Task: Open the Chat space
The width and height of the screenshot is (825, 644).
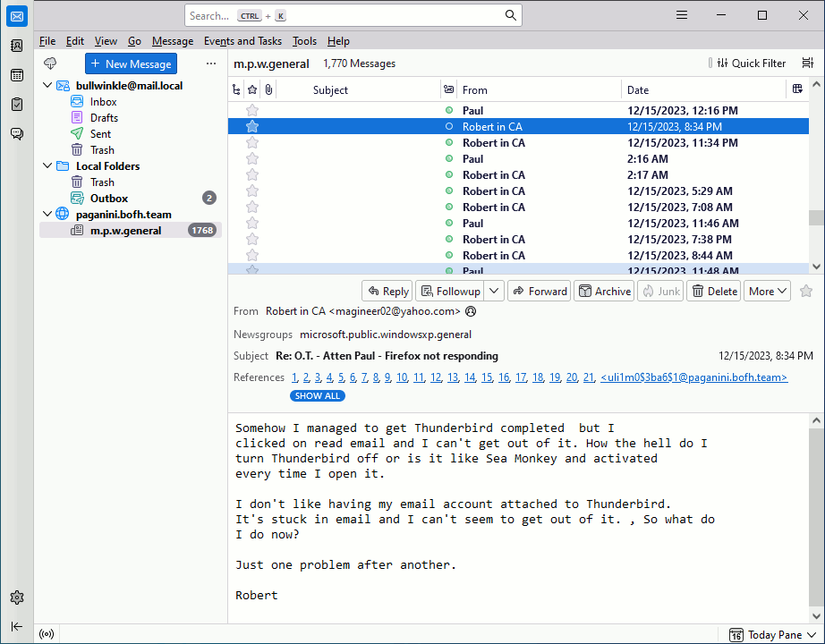Action: click(x=17, y=133)
